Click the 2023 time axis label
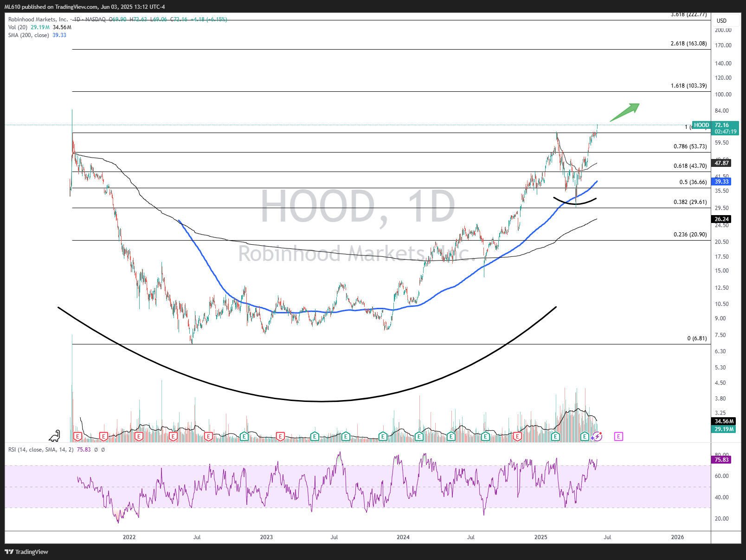The width and height of the screenshot is (746, 560). point(266,537)
